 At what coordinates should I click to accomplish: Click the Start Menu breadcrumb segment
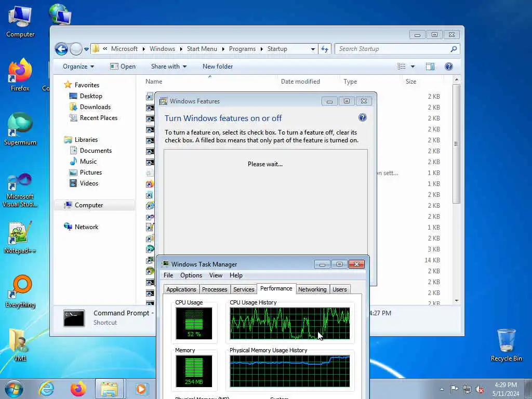pos(202,49)
